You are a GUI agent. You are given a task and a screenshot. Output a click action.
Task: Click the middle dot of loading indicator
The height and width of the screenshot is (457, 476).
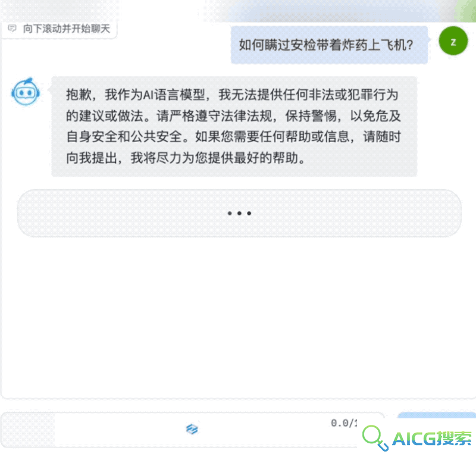pos(239,214)
